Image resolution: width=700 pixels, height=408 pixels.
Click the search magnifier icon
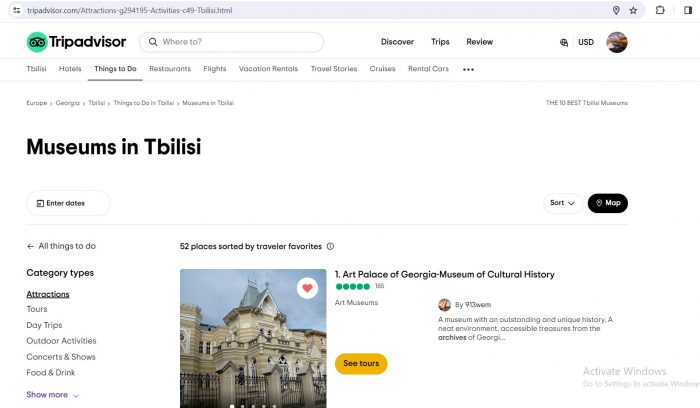coord(153,42)
